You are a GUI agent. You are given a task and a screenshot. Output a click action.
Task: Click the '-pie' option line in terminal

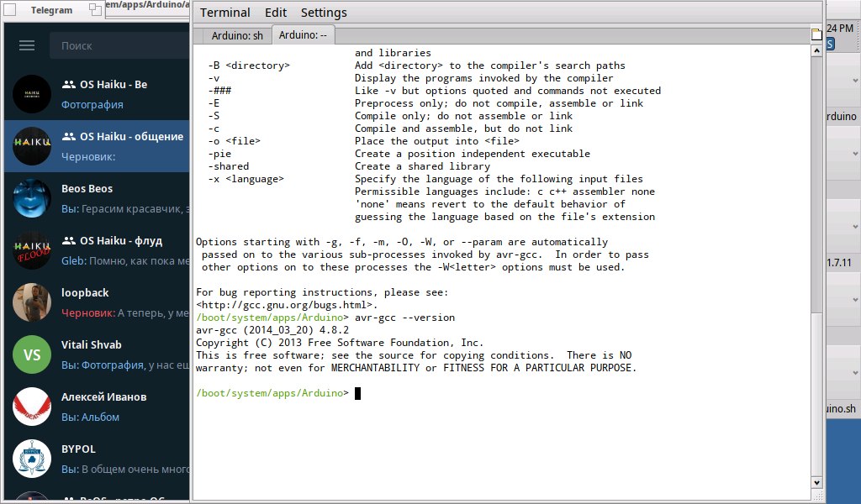click(399, 154)
